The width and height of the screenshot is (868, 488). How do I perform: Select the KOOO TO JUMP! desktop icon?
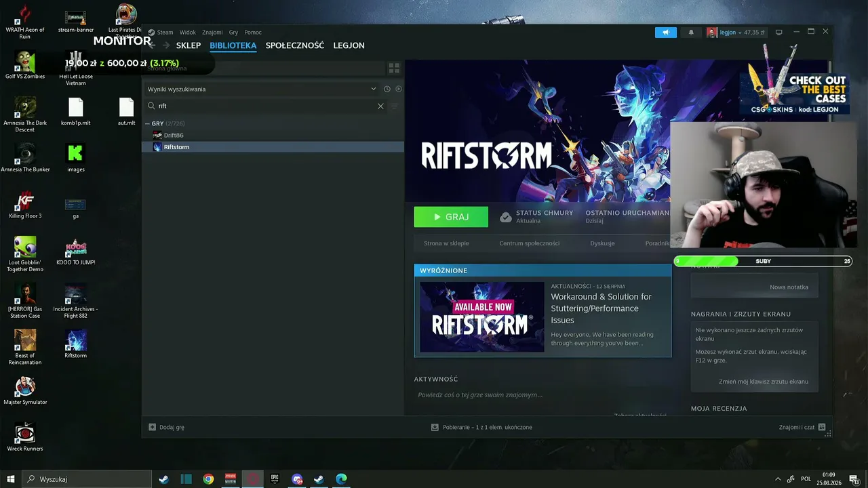coord(75,251)
